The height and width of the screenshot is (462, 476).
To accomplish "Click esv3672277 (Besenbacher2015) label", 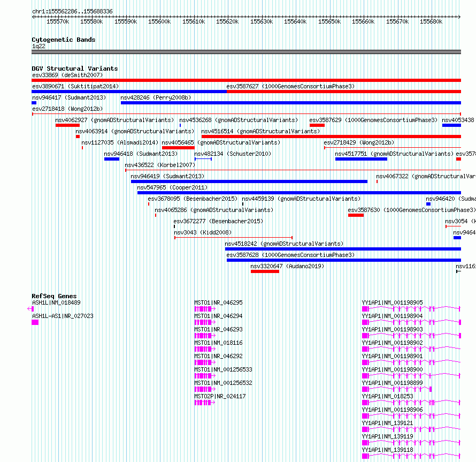I will [218, 221].
